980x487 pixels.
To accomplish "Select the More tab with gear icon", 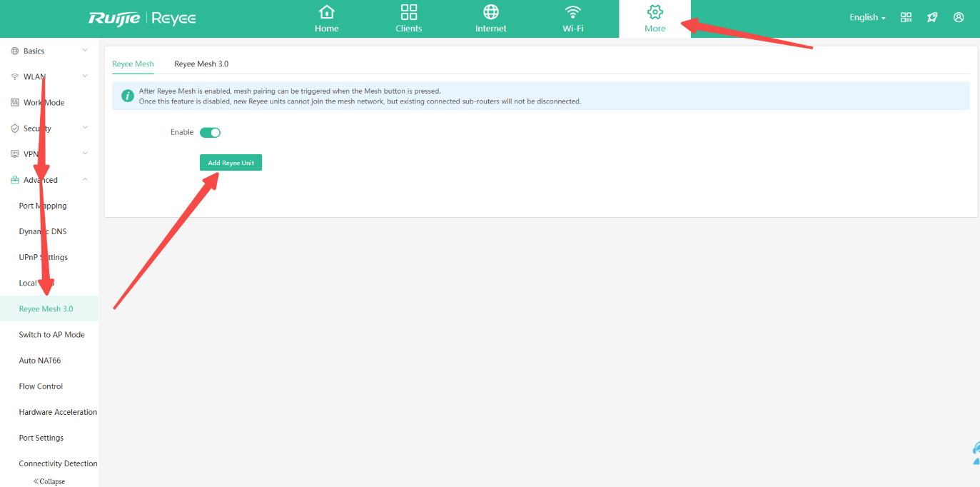I will pos(655,19).
